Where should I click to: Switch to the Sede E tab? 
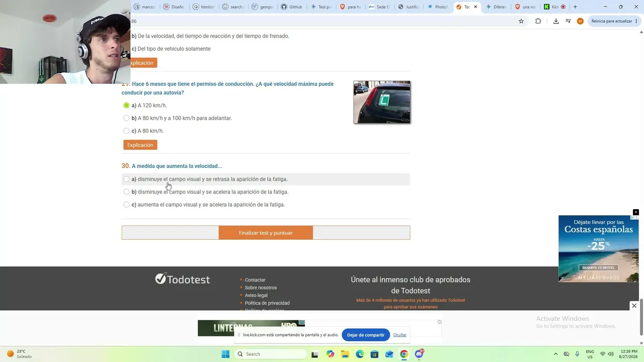(379, 7)
